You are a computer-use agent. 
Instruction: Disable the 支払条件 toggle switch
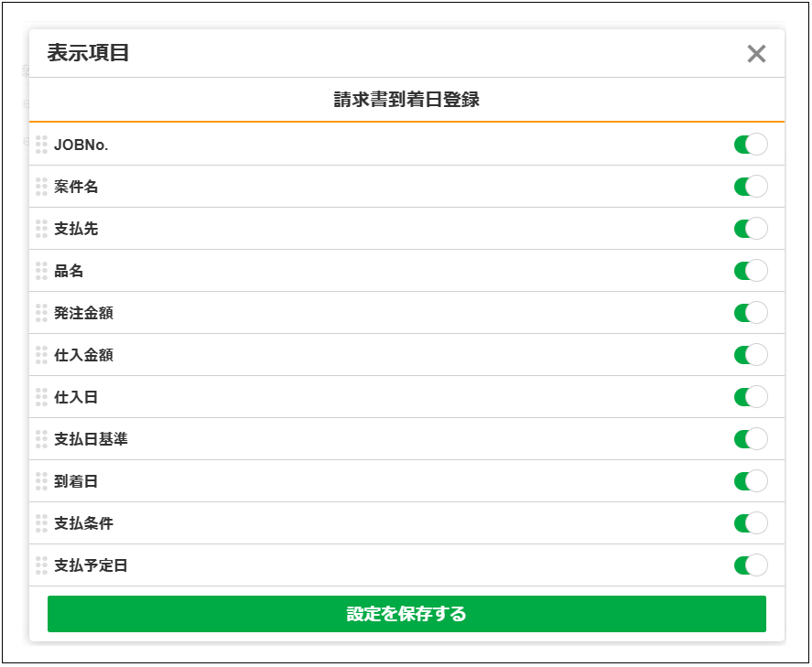pos(750,523)
